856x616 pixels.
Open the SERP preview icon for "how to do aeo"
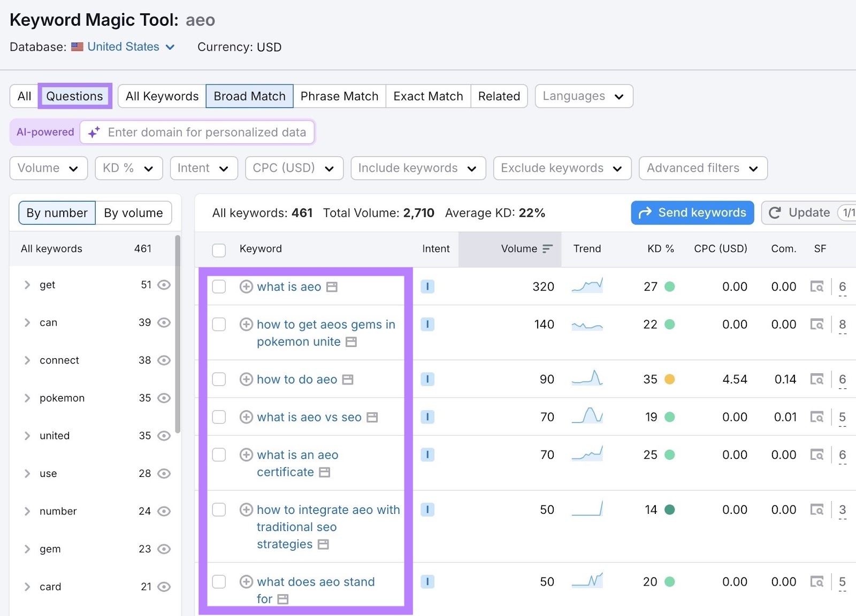tap(348, 379)
